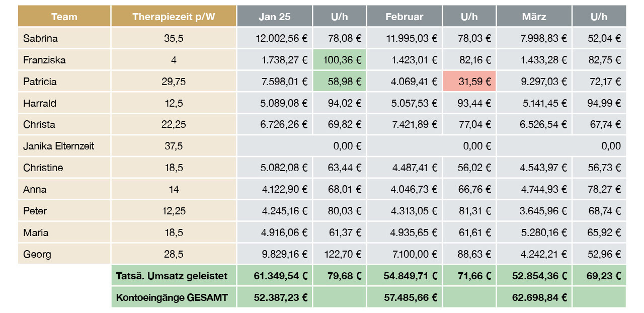
Task: Select the 69,23 € März average cell
Action: pyautogui.click(x=599, y=276)
